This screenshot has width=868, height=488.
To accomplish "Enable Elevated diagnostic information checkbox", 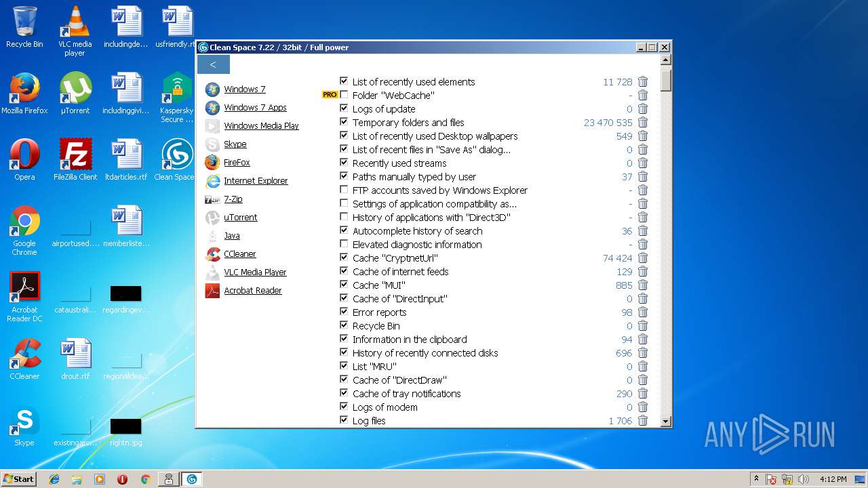I will pyautogui.click(x=344, y=244).
